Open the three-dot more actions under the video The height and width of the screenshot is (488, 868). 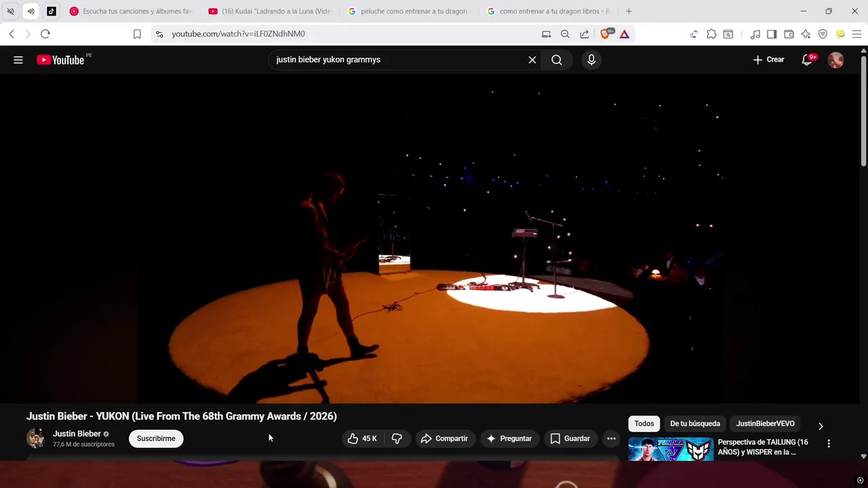tap(611, 439)
